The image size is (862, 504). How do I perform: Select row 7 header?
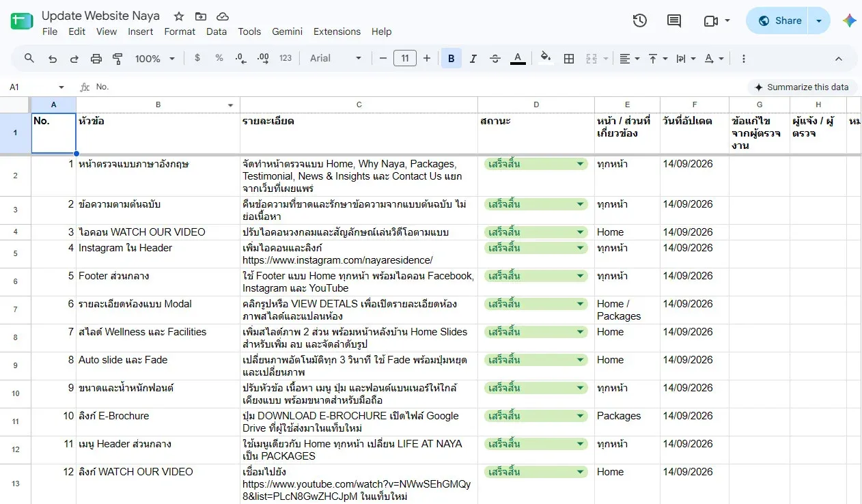pyautogui.click(x=15, y=310)
